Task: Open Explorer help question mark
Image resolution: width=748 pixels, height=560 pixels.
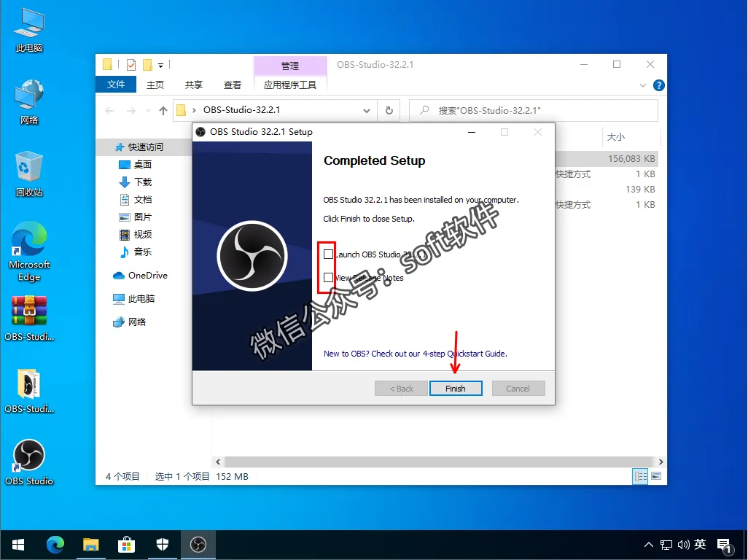Action: (x=659, y=85)
